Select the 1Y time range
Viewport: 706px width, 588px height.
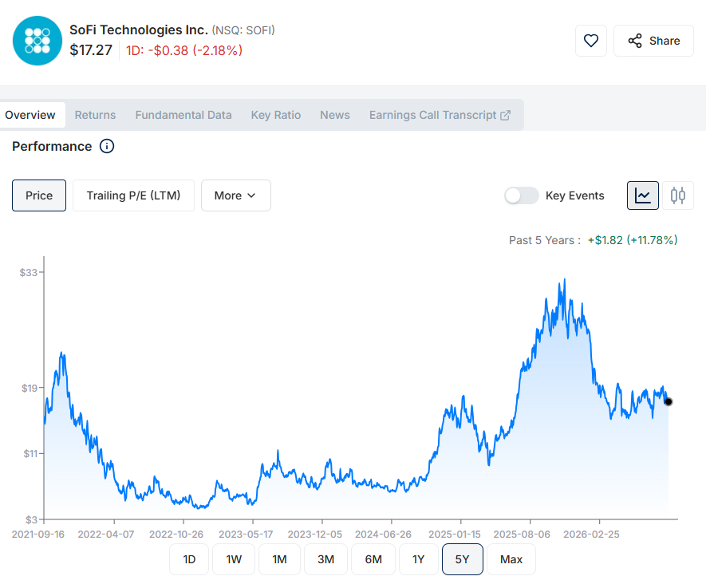(418, 559)
